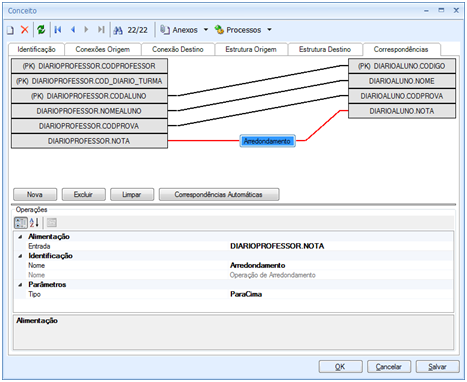Click the OK button
This screenshot has width=467, height=382.
[x=340, y=367]
